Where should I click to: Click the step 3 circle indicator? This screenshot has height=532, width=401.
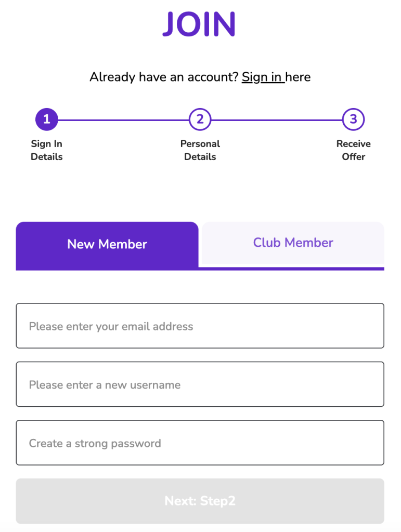coord(353,119)
